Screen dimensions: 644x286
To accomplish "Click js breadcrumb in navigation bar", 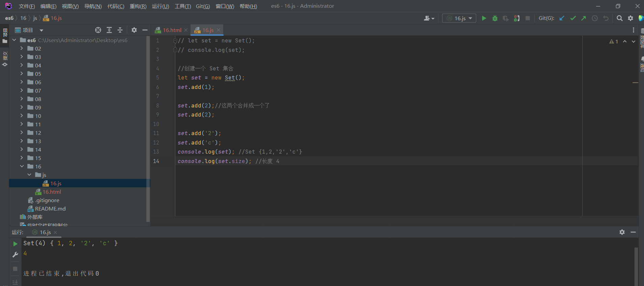I will pos(35,18).
